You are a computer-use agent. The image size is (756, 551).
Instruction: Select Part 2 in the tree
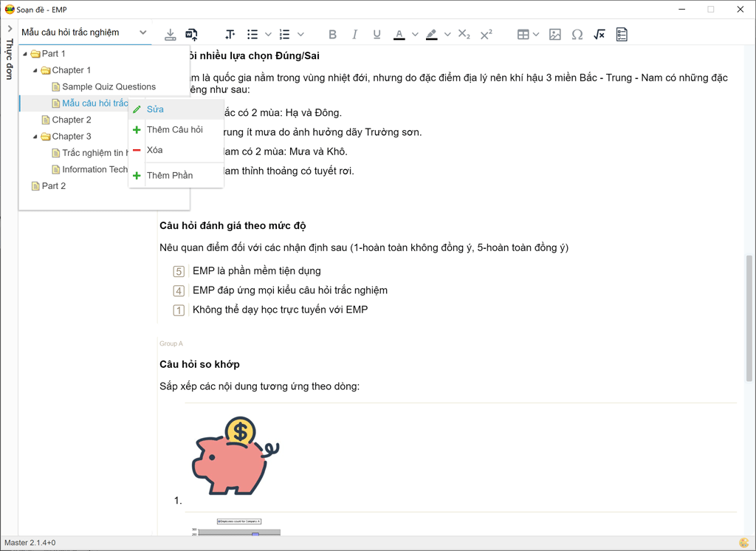coord(53,185)
